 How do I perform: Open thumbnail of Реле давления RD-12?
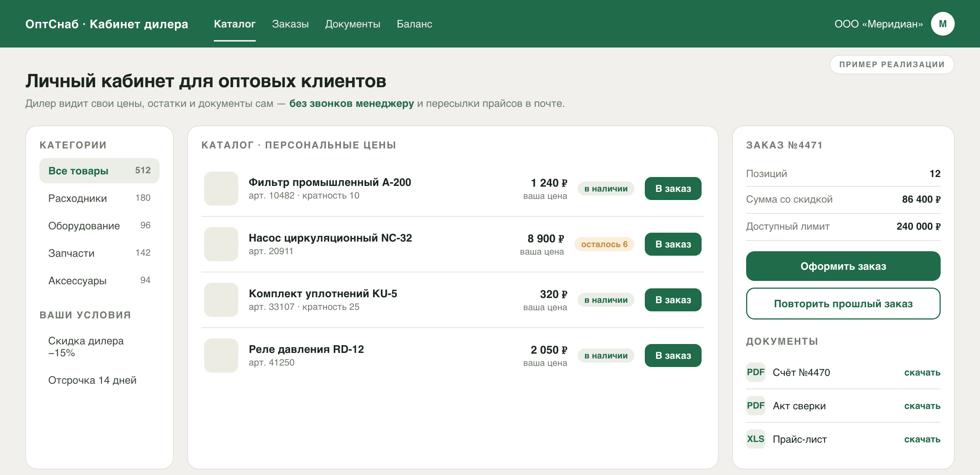coord(221,355)
